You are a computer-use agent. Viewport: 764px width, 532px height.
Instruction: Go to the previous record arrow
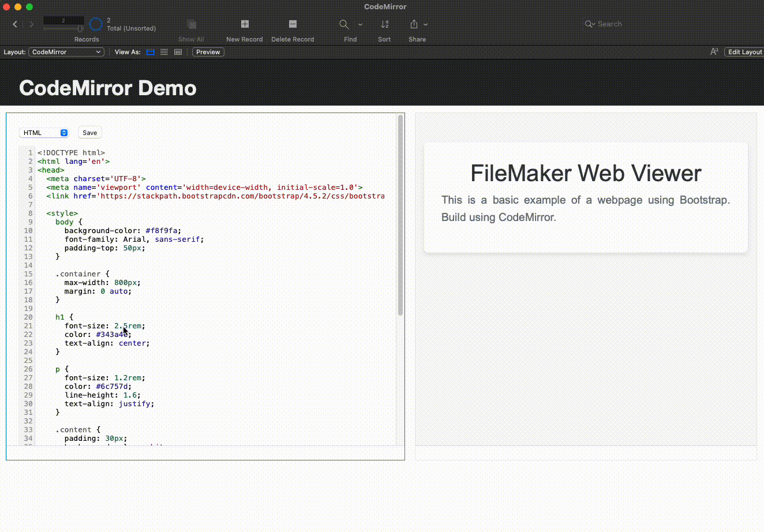tap(15, 24)
